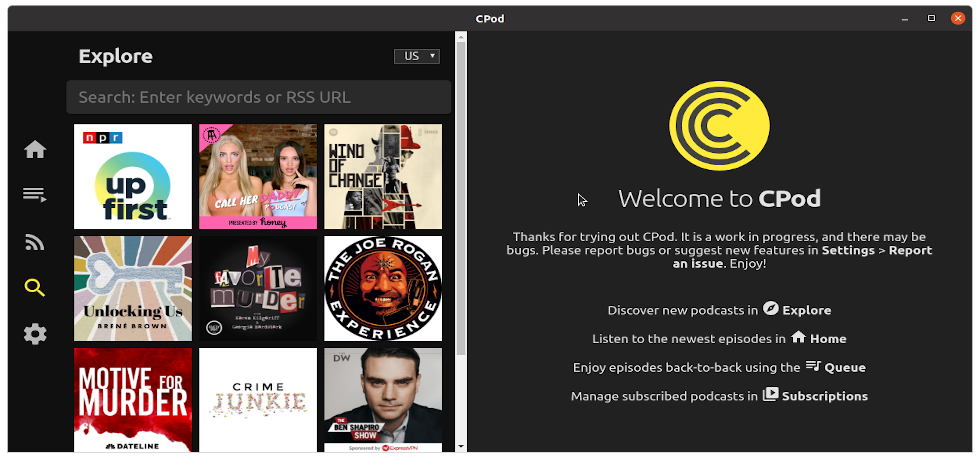Open The Joe Rogan Experience podcast
Viewport: 980px width, 459px height.
[x=383, y=288]
